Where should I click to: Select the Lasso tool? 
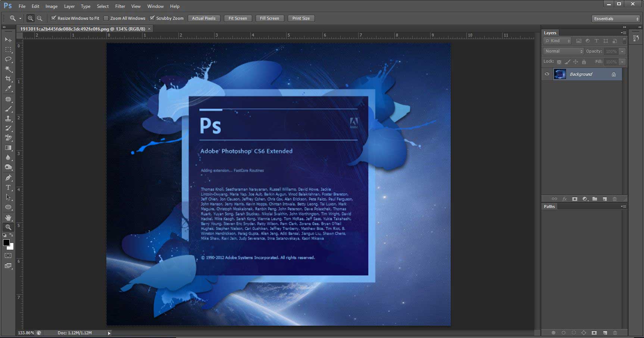[8, 59]
